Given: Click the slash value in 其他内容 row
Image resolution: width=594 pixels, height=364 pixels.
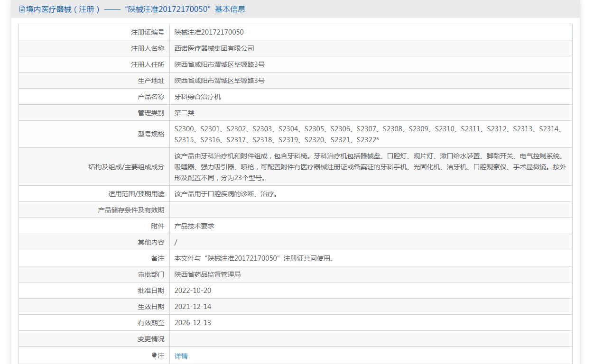Looking at the screenshot, I should [x=176, y=242].
